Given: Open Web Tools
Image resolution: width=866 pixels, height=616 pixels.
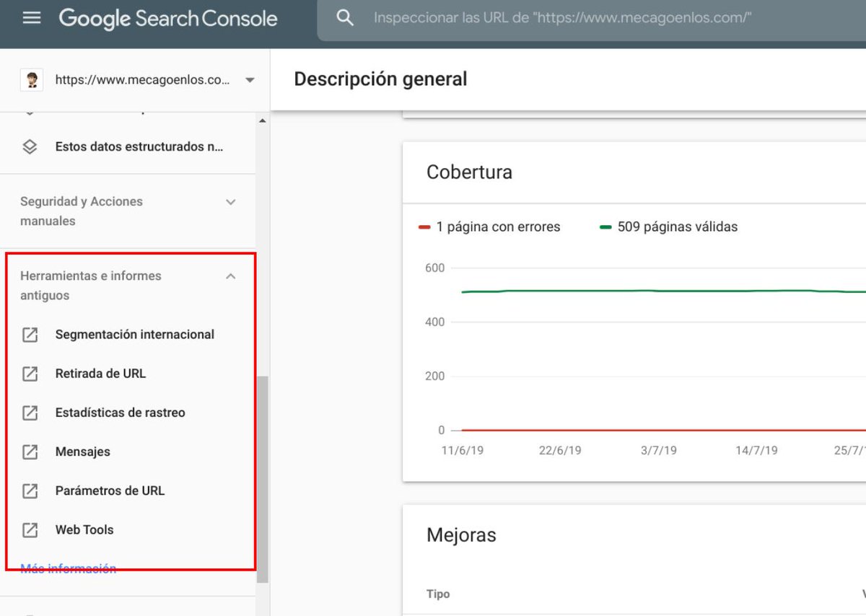Looking at the screenshot, I should tap(84, 529).
